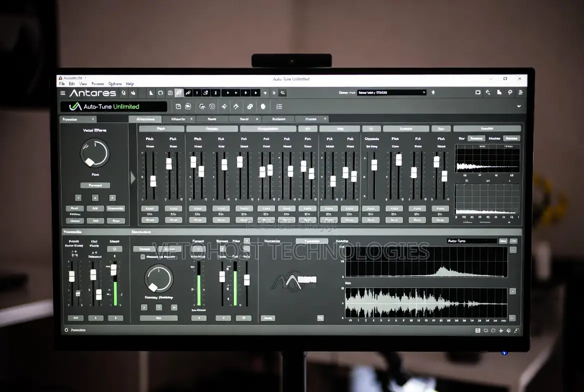This screenshot has width=584, height=392.
Task: Select the radio circle in the bottom-left status bar
Action: [66, 330]
